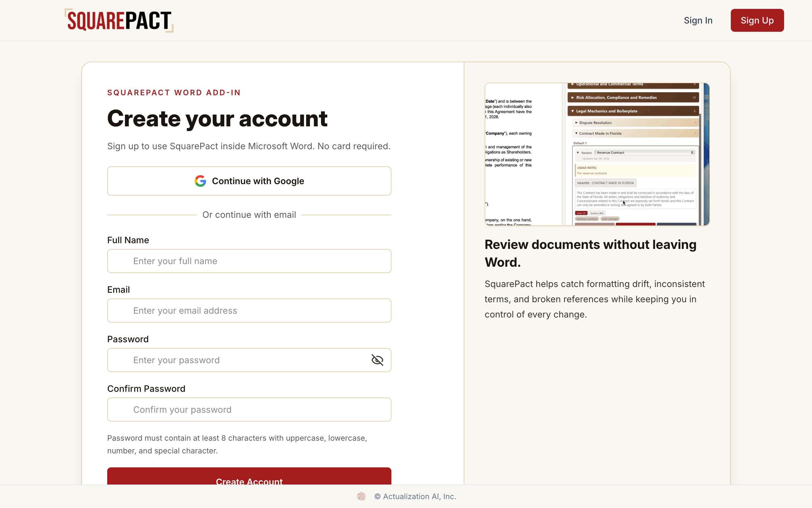Focus the Full Name input field
The width and height of the screenshot is (812, 508).
pos(249,261)
